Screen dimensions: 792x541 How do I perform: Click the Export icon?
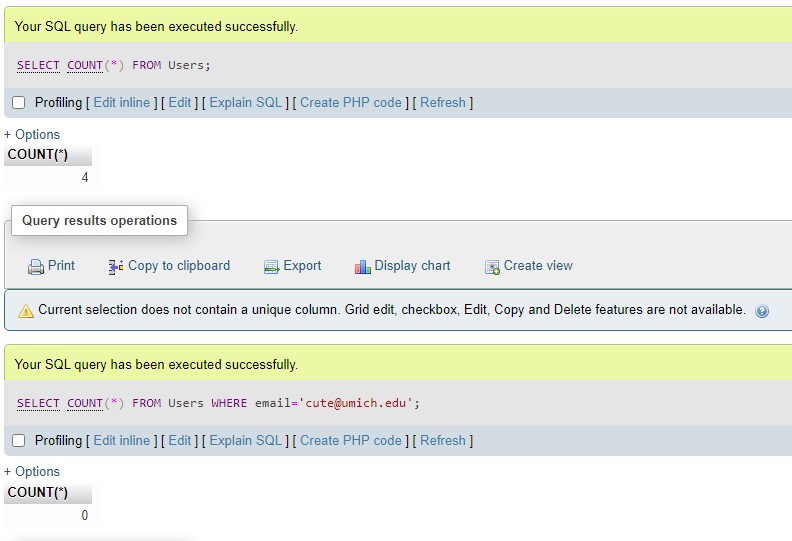coord(271,267)
